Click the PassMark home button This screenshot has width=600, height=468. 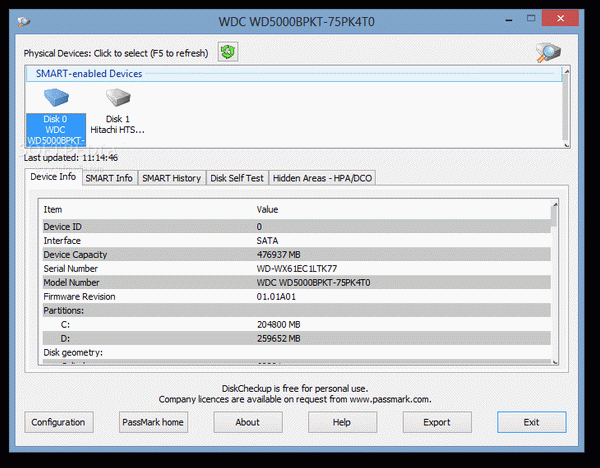(x=153, y=422)
